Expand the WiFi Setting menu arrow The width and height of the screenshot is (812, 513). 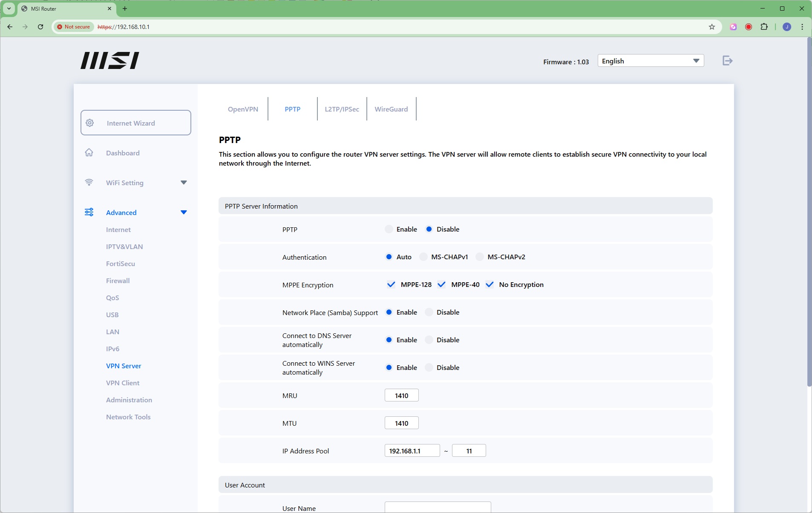click(x=184, y=183)
